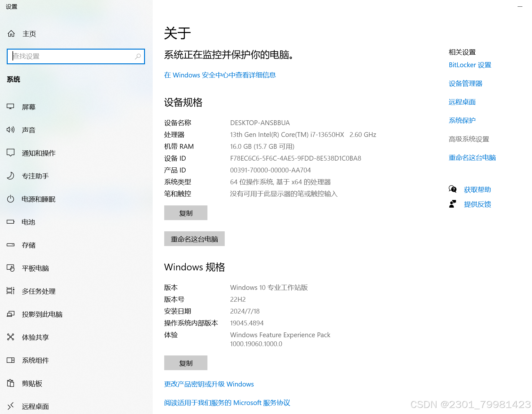This screenshot has height=414, width=532.
Task: Open 远程桌面 related settings link
Action: tap(462, 102)
